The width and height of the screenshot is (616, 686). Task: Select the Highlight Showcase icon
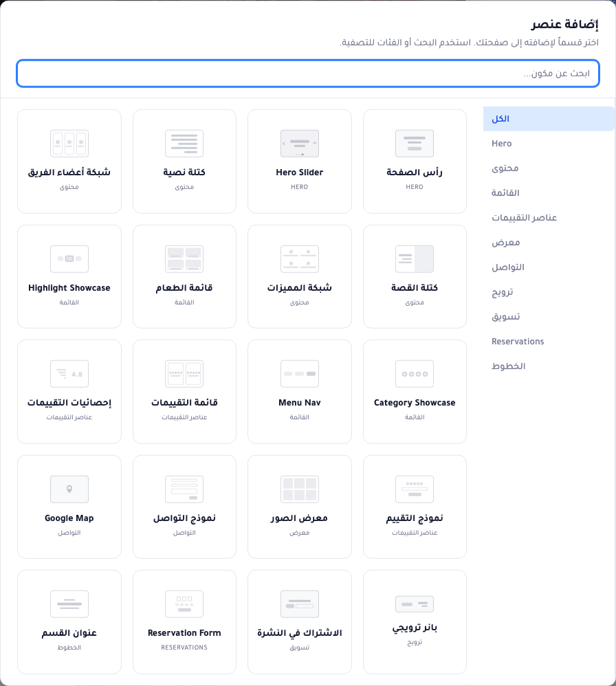tap(69, 259)
